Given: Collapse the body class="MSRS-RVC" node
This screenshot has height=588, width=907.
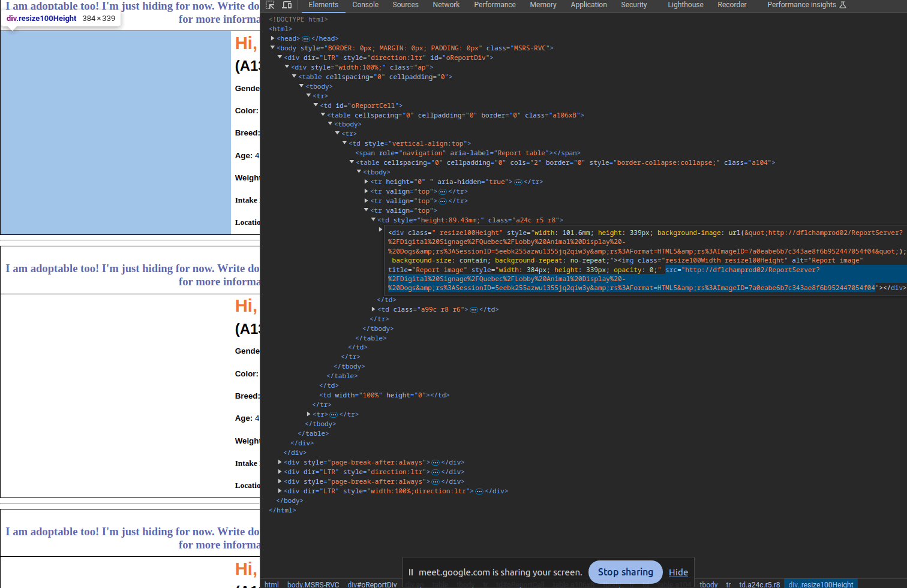Looking at the screenshot, I should tap(273, 48).
